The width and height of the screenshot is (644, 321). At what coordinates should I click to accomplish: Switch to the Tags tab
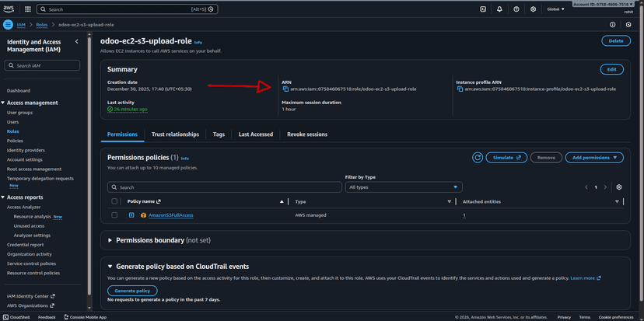coord(219,134)
